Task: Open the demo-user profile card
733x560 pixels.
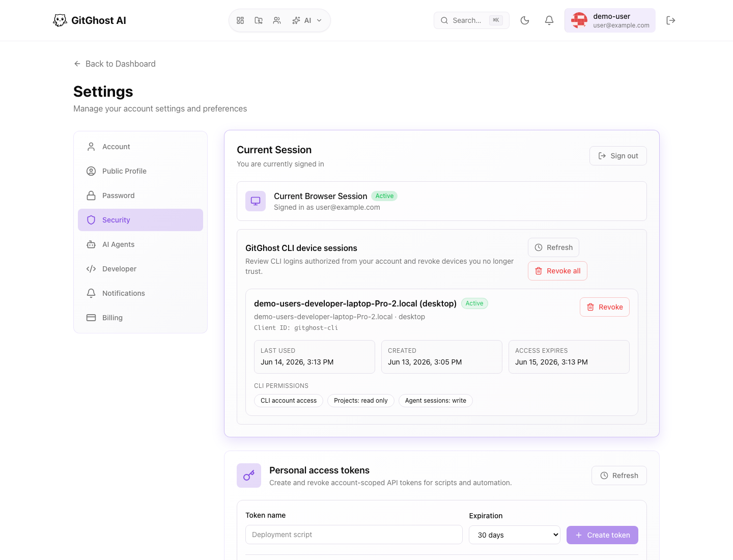Action: pyautogui.click(x=610, y=20)
